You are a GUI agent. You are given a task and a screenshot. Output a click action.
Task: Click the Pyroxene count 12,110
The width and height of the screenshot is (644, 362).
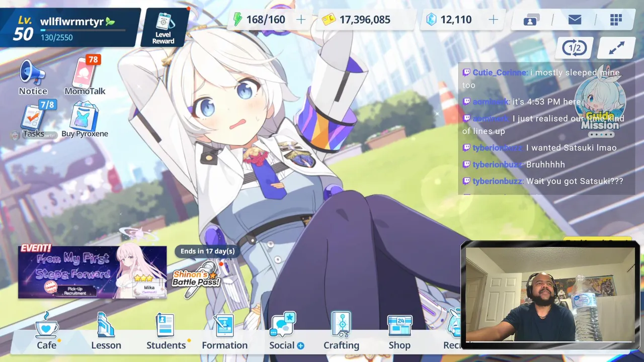click(456, 20)
